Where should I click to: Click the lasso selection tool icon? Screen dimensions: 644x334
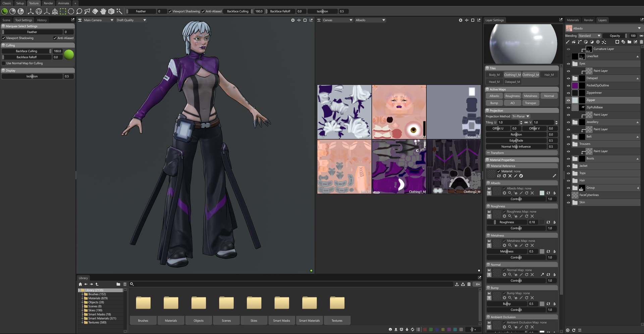click(79, 11)
